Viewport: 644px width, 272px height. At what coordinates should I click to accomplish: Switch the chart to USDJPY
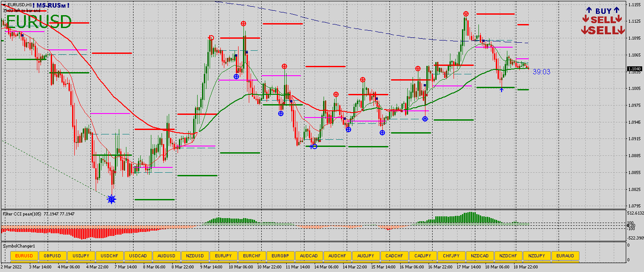[x=81, y=256]
